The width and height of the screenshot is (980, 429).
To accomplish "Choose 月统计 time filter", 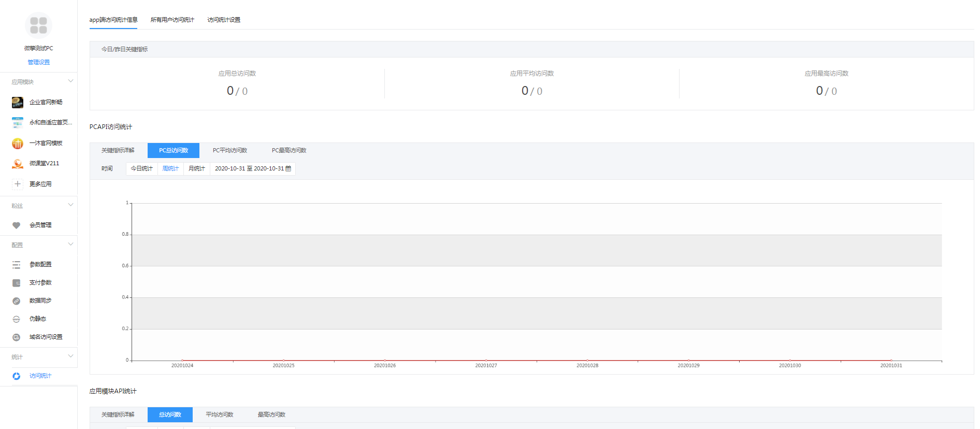I will 197,168.
